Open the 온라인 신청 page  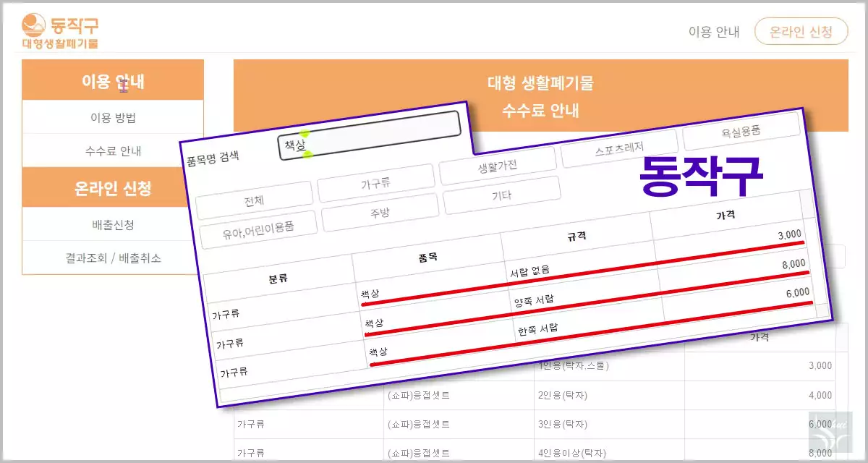pos(801,31)
